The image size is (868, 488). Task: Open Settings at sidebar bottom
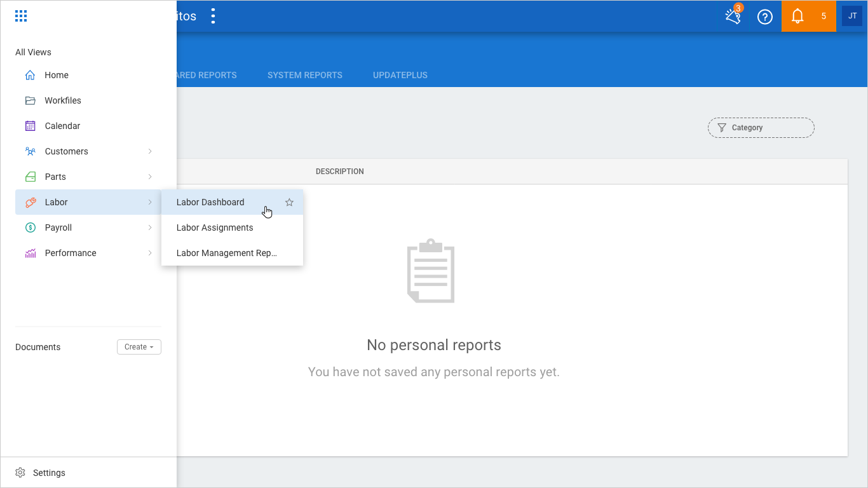[x=49, y=473]
